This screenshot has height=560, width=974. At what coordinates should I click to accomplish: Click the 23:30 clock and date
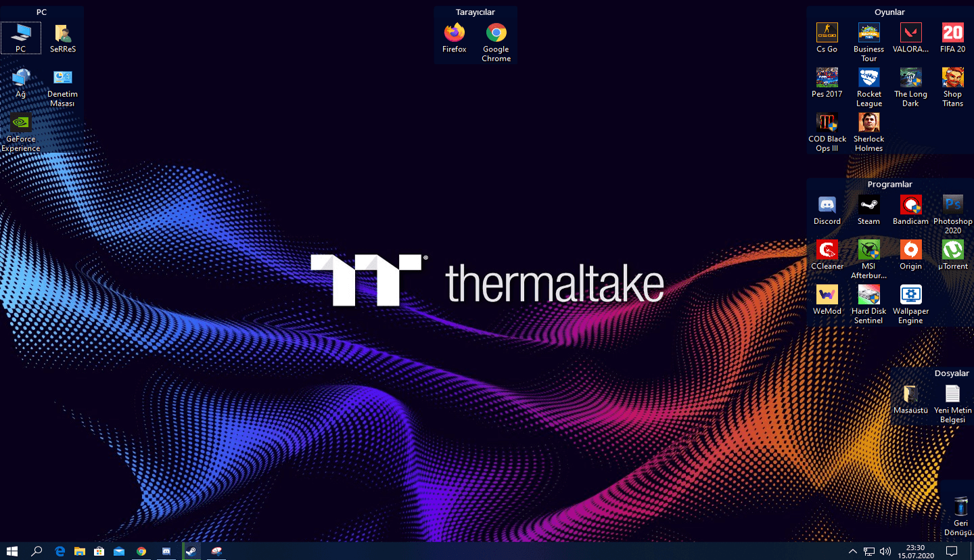[x=916, y=551]
